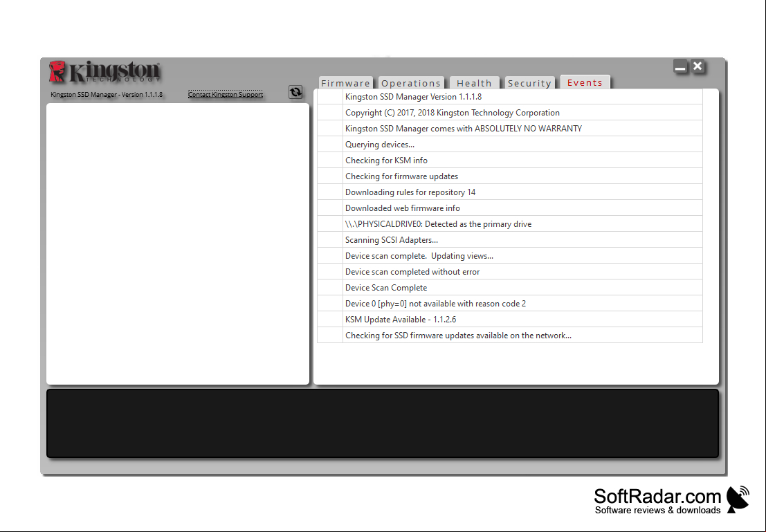Viewport: 766px width, 532px height.
Task: Select 'Device scan complete. Updating views...' row
Action: tap(509, 255)
